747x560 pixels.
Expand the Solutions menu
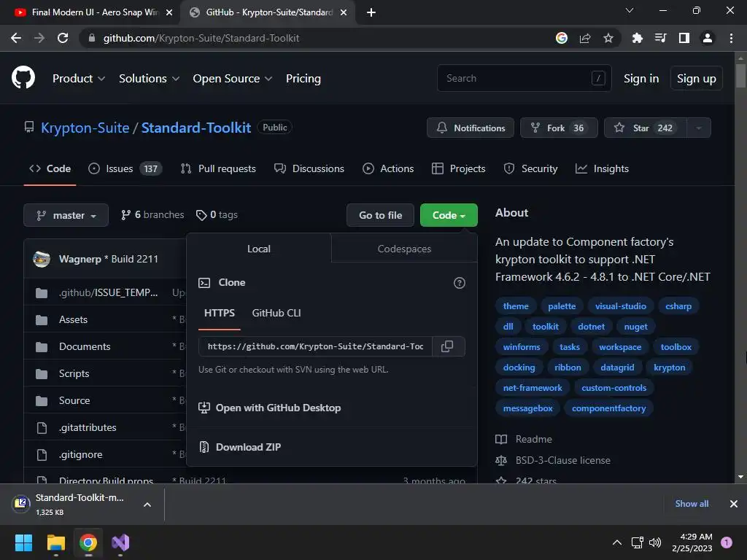click(x=149, y=79)
